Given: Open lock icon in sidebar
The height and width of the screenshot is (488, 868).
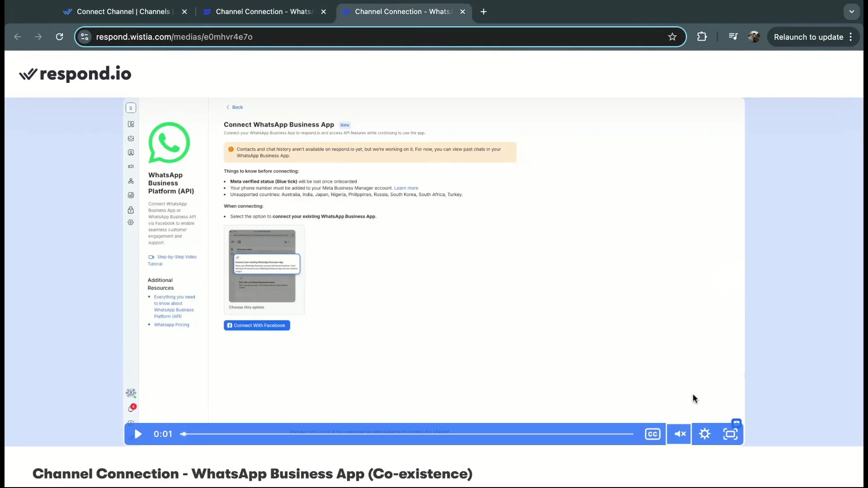Looking at the screenshot, I should click(x=131, y=210).
